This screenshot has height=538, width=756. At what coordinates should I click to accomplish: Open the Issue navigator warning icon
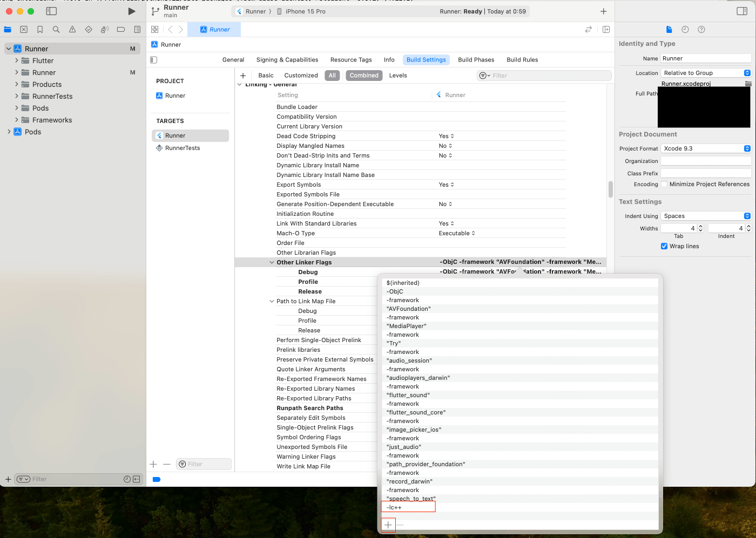click(x=72, y=30)
